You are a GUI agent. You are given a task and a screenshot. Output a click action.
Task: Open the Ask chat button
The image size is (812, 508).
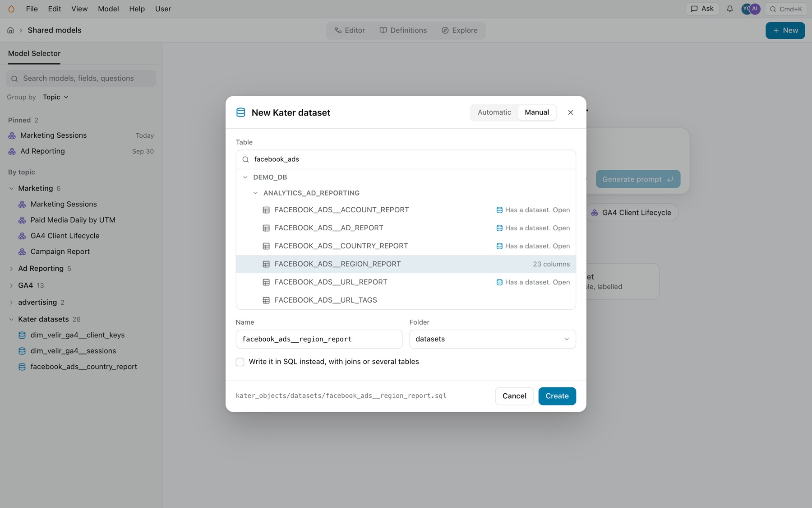[x=702, y=9]
